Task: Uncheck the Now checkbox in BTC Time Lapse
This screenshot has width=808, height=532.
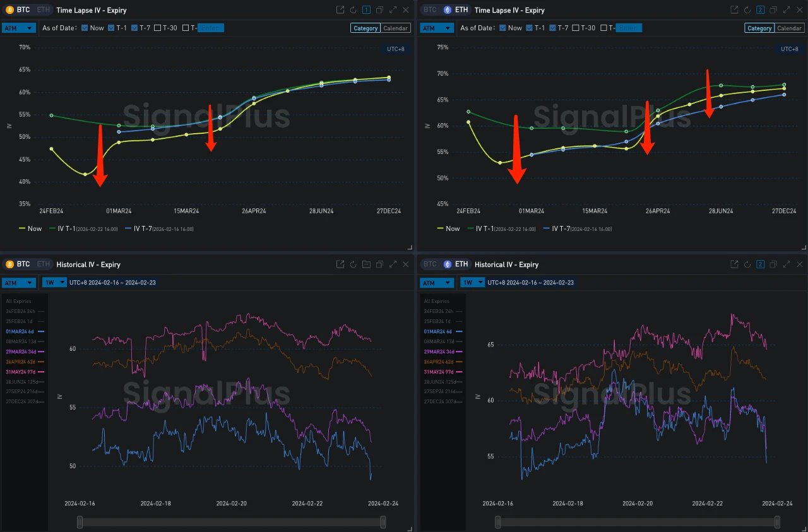Action: coord(85,28)
